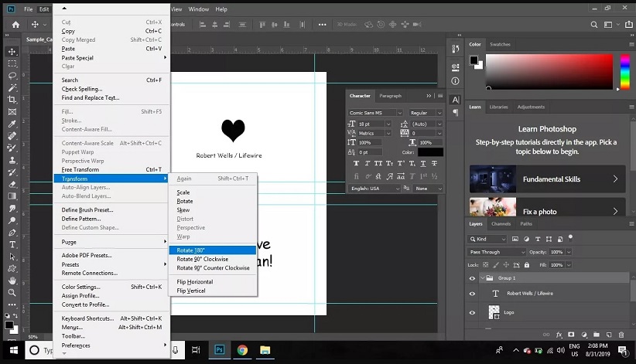Select the Move tool in toolbar
636x364 pixels.
[x=12, y=52]
